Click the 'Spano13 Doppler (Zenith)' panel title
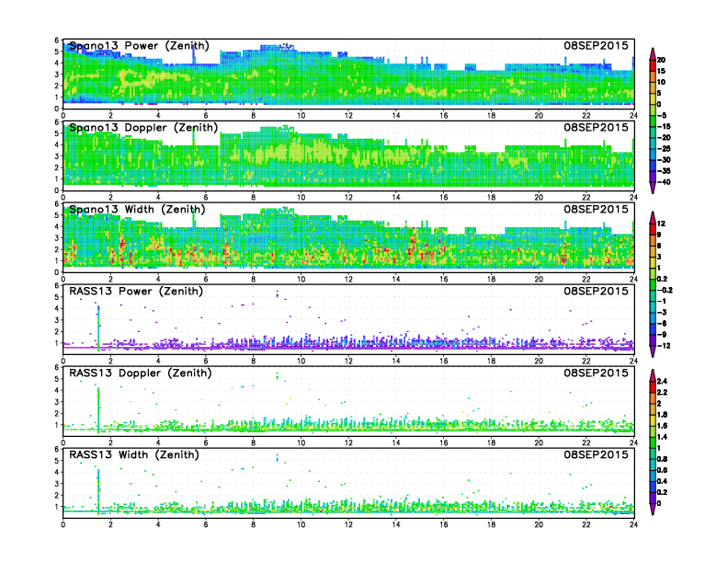The image size is (728, 563). (143, 128)
